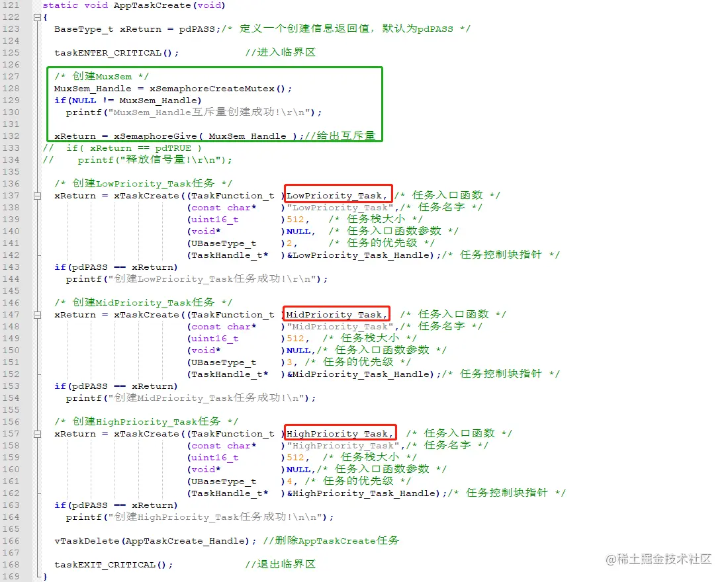Screen dimensions: 728x582
Task: Click printf '创建LowPriority_Task任务成功' line
Action: click(x=197, y=279)
